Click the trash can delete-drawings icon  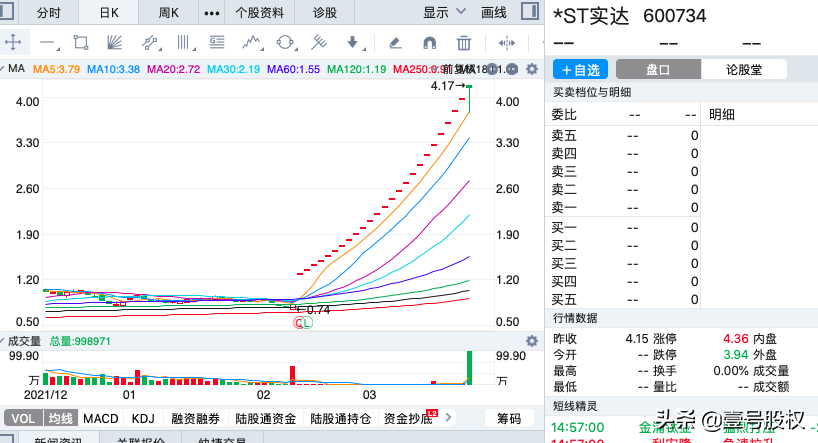point(463,43)
